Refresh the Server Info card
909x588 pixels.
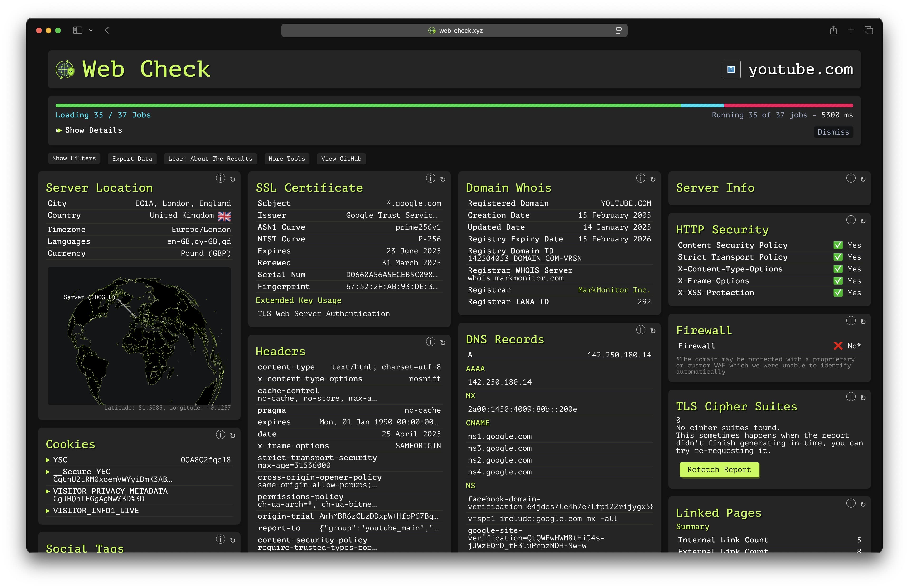click(x=863, y=179)
